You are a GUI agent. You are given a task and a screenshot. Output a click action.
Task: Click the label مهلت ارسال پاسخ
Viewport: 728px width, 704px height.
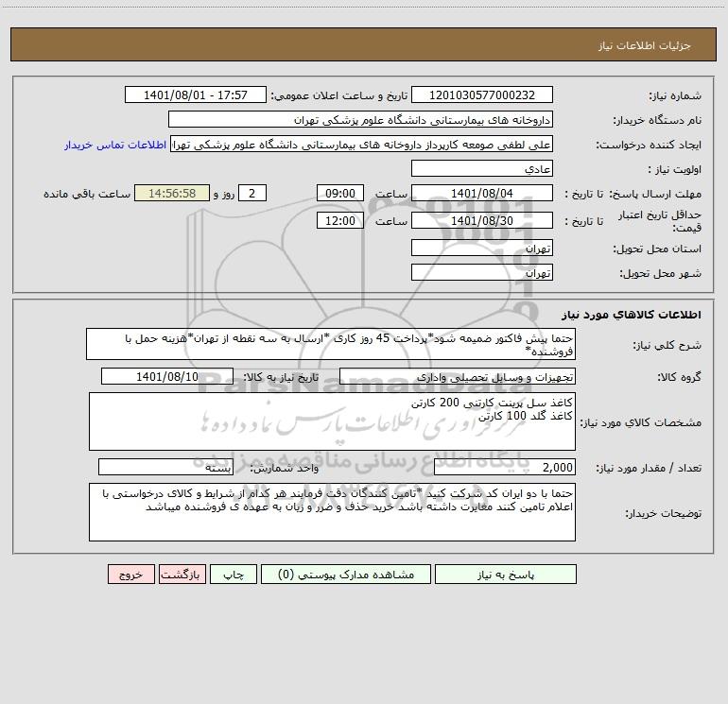[655, 195]
